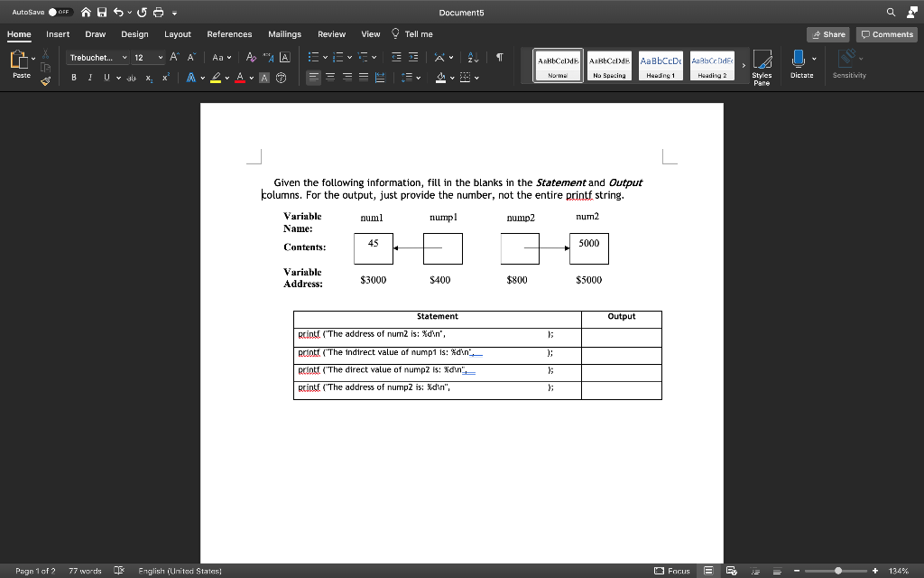Viewport: 924px width, 578px height.
Task: Open bullets list dropdown arrow
Action: (x=325, y=57)
